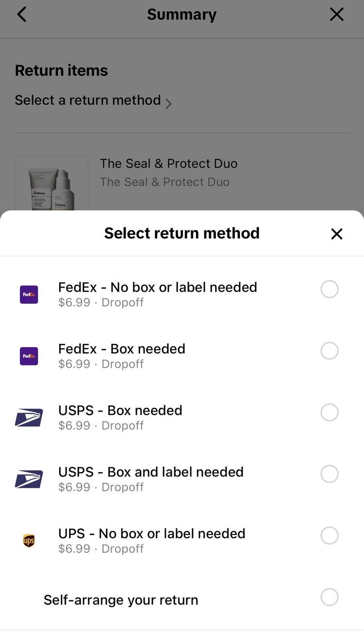Screen dimensions: 364x633
Task: Select FedEx Box needed radio button
Action: (329, 351)
